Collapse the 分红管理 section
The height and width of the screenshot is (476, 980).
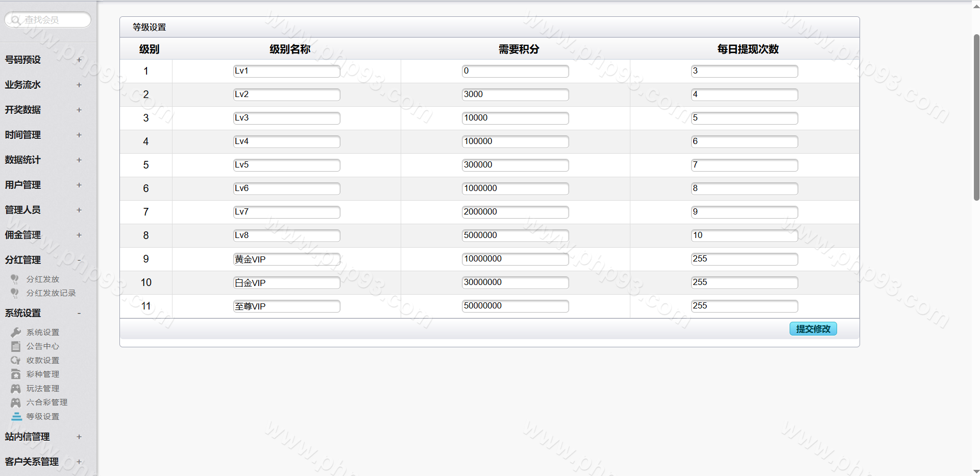[x=79, y=260]
